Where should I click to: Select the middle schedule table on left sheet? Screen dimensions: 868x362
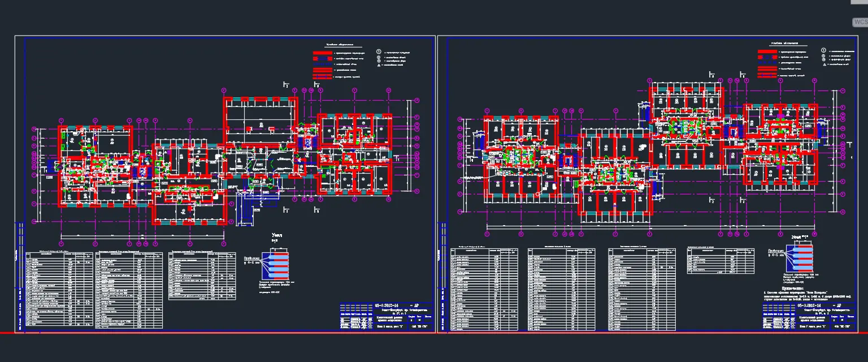(x=130, y=290)
